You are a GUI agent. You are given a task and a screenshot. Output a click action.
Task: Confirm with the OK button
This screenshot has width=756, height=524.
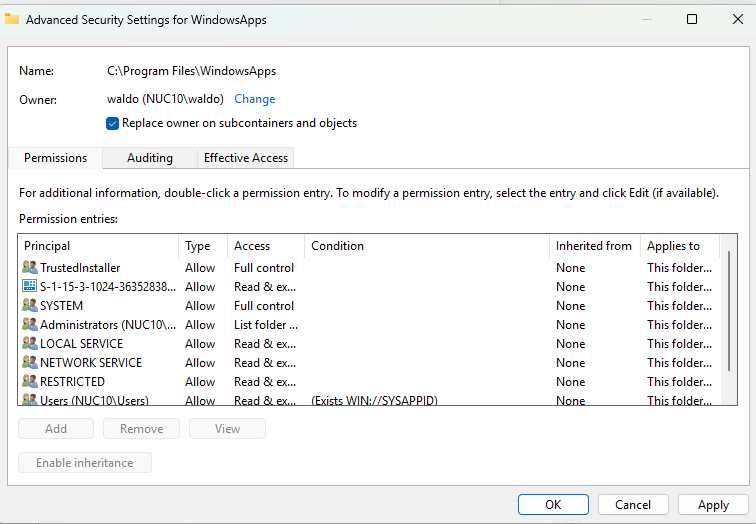pyautogui.click(x=553, y=505)
